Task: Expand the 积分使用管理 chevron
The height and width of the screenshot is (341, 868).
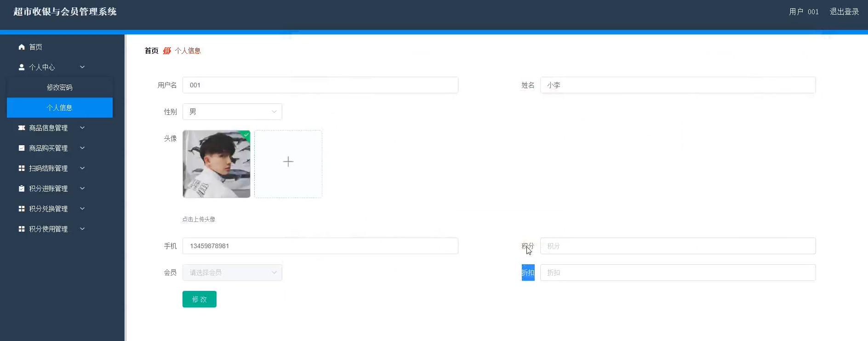Action: [x=82, y=229]
